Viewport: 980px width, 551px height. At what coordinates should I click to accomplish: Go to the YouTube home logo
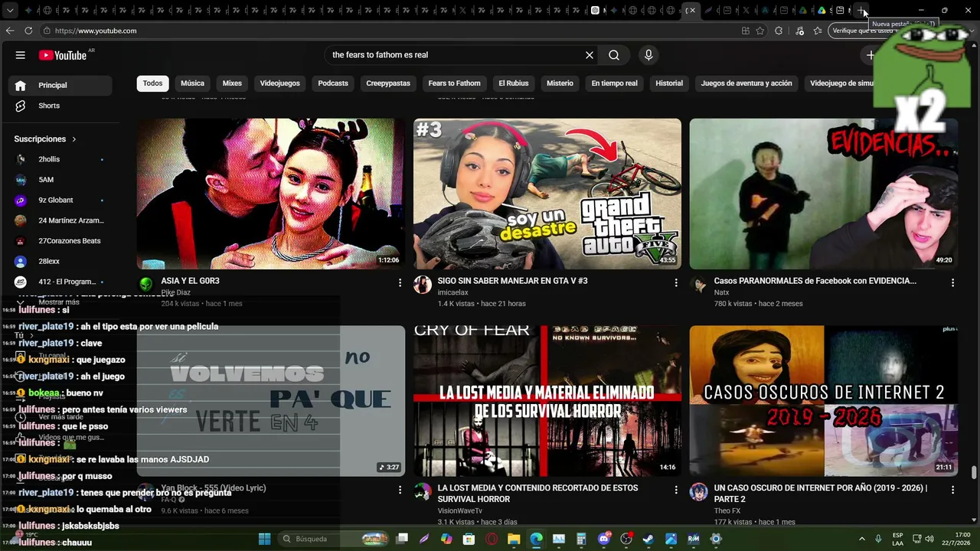tap(63, 55)
